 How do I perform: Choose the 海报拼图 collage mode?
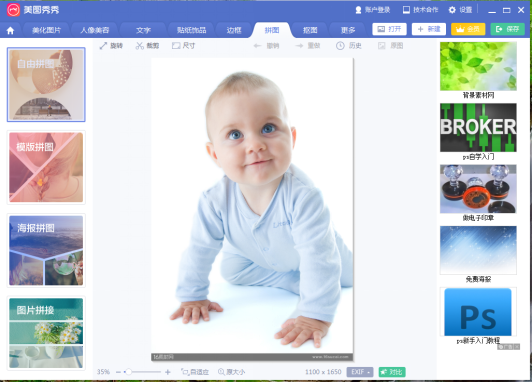pos(46,250)
